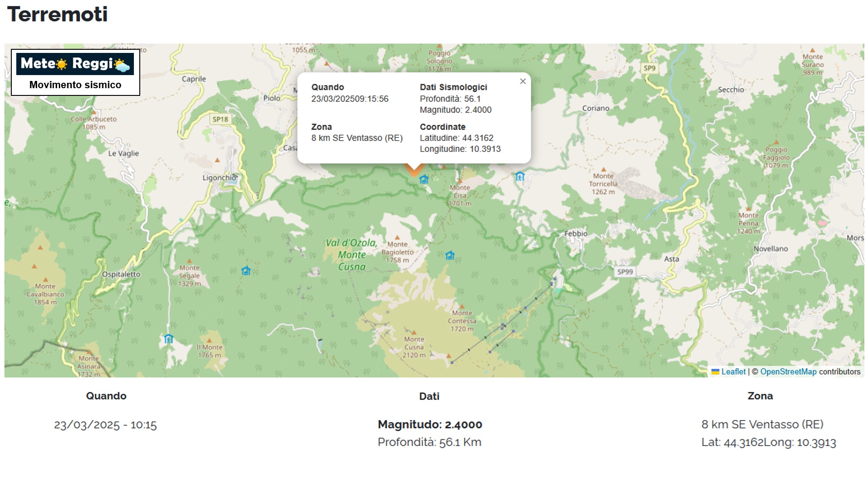Click the blue shelter icon west of Monte Torricella
Viewport: 868px width, 488px height.
tap(520, 176)
